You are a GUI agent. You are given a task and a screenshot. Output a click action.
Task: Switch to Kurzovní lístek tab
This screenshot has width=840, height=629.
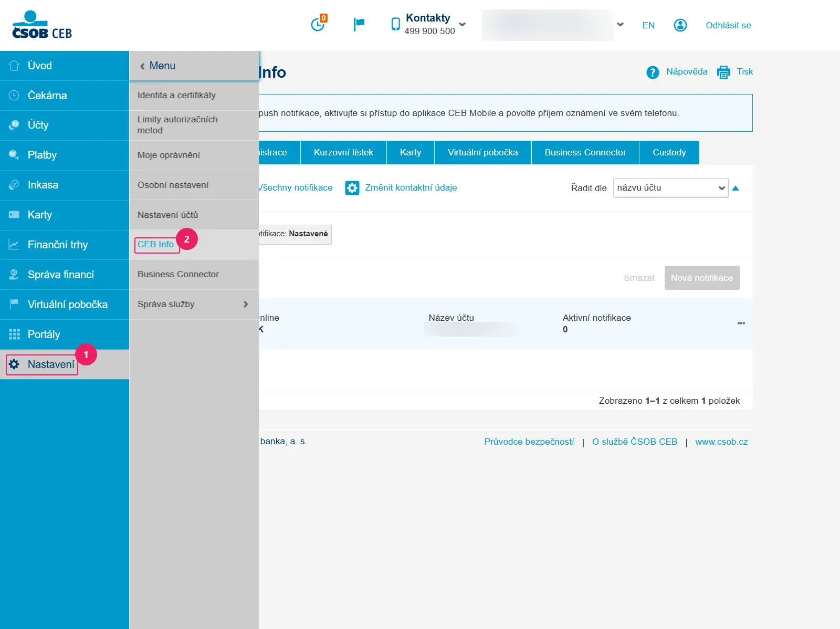[343, 152]
